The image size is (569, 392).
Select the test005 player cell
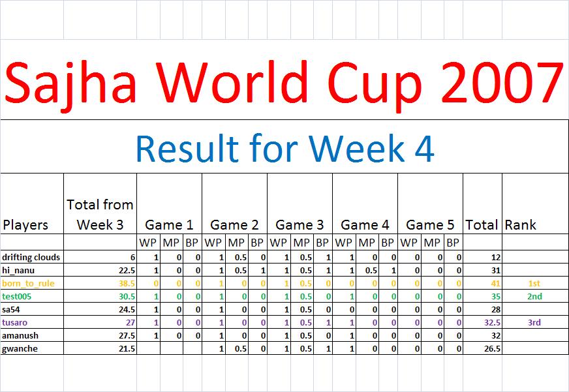(17, 296)
